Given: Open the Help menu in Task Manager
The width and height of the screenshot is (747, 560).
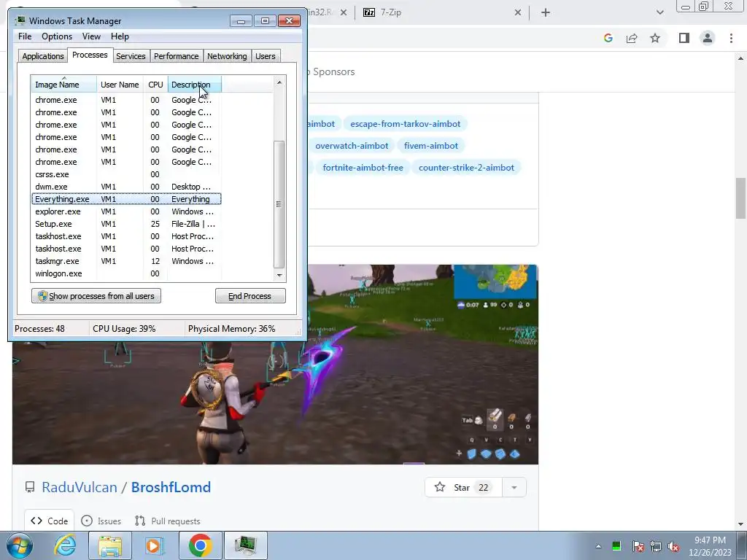Looking at the screenshot, I should pos(120,36).
